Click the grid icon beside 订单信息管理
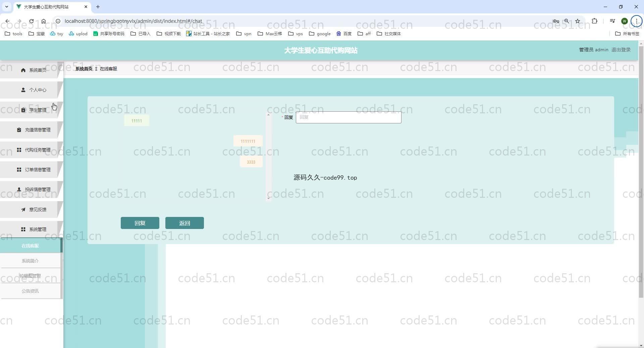The height and width of the screenshot is (348, 644). coord(19,170)
